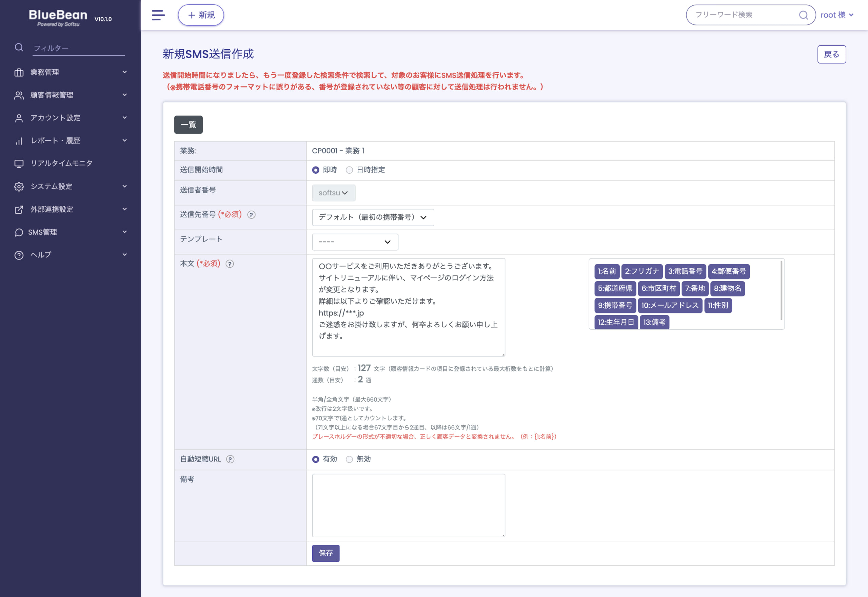
Task: Click into the 本文 message textarea
Action: pyautogui.click(x=408, y=307)
